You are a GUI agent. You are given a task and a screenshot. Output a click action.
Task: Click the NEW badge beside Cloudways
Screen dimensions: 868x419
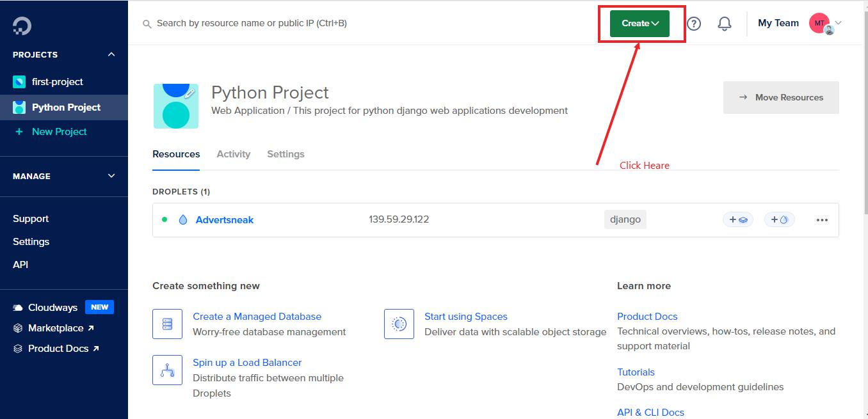[99, 307]
